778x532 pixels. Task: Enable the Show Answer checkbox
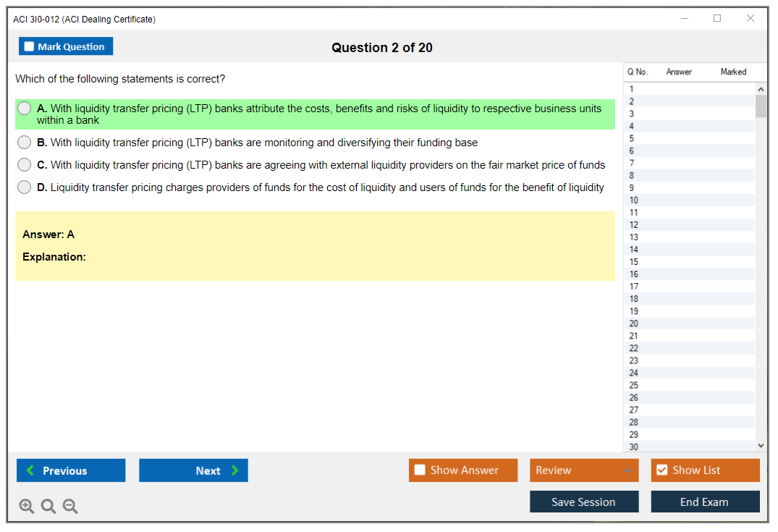tap(420, 470)
